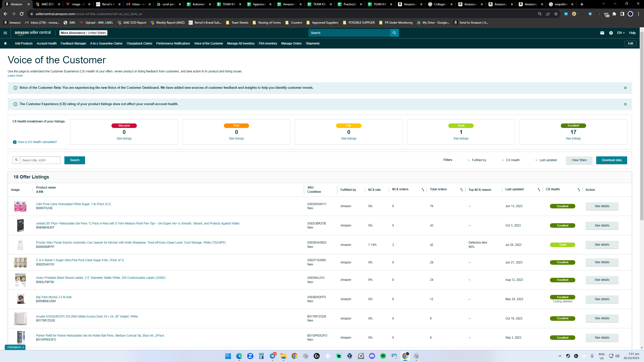Open Zoom from the taskbar
The width and height of the screenshot is (644, 362).
250,356
